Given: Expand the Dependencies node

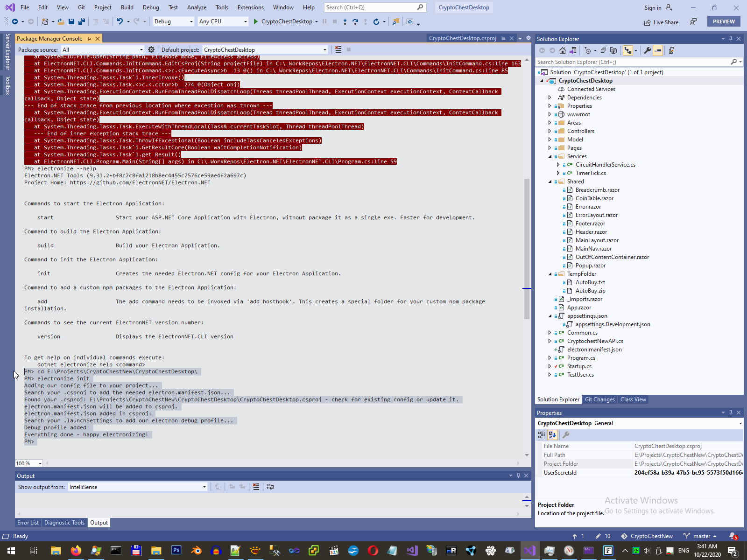Looking at the screenshot, I should click(x=550, y=98).
